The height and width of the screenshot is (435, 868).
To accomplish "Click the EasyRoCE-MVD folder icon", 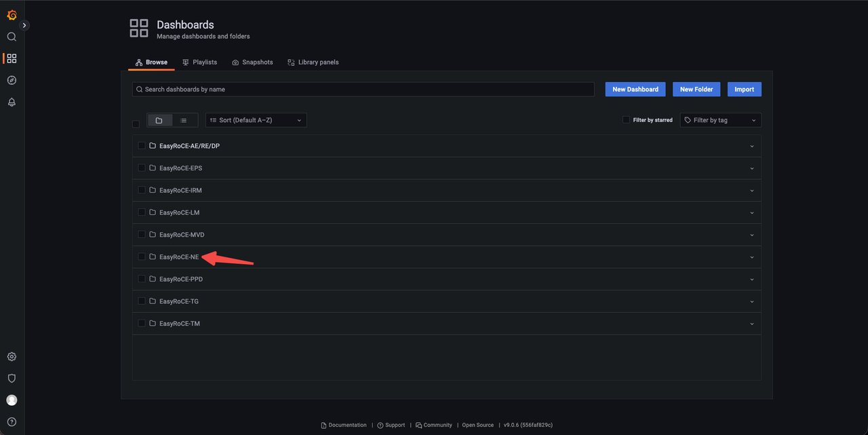I will 153,235.
